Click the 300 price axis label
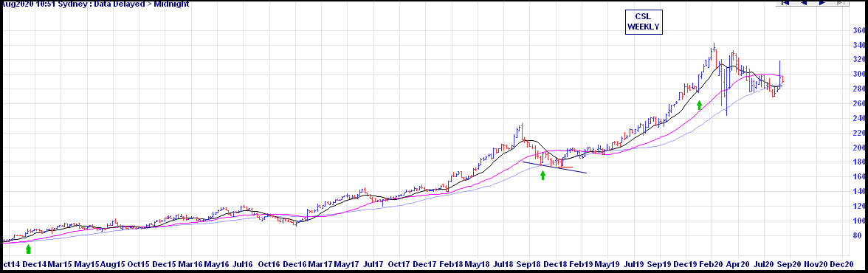The image size is (868, 273). (x=858, y=75)
